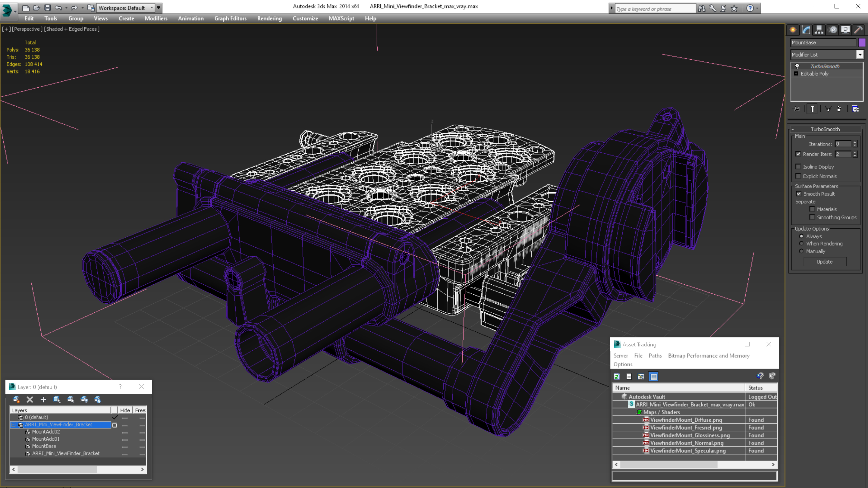Check Separate by Smoothing Groups checkbox
868x488 pixels.
tap(813, 217)
